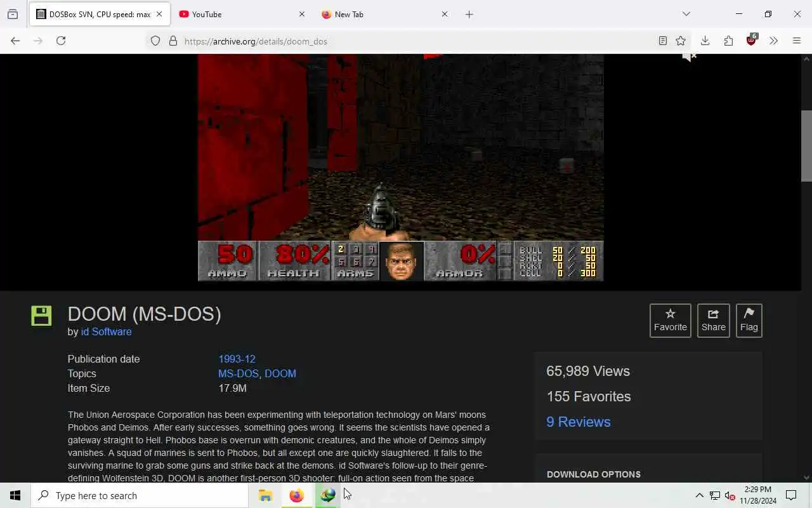Open tracking protection shield icon
The width and height of the screenshot is (812, 508).
tap(155, 41)
